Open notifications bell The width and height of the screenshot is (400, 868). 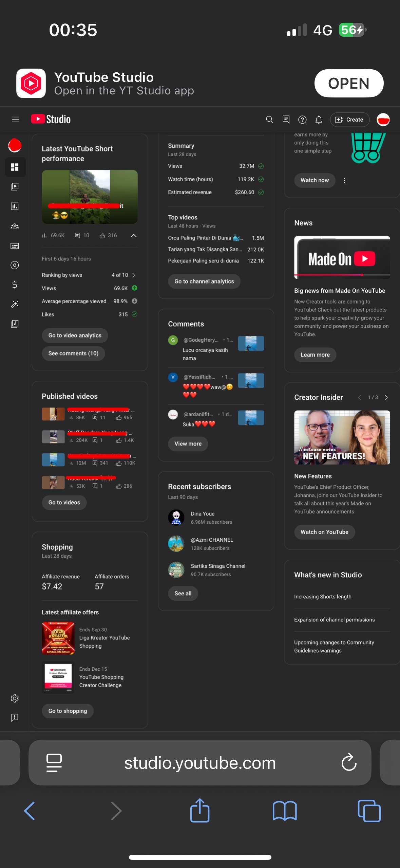coord(319,120)
